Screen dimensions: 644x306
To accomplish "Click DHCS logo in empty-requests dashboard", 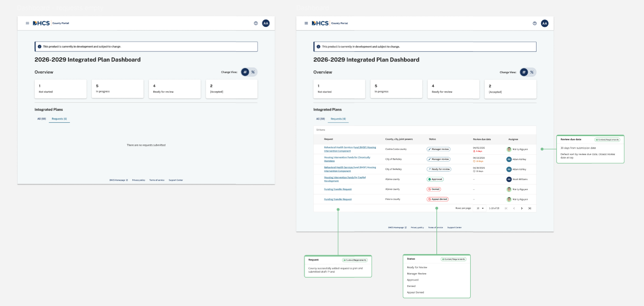I will point(41,23).
